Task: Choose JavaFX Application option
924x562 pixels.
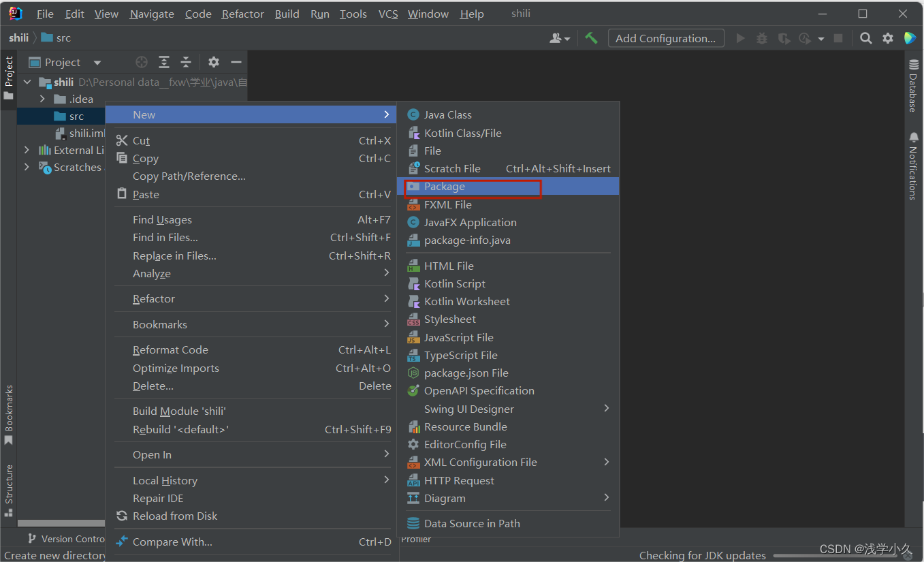Action: tap(507, 222)
